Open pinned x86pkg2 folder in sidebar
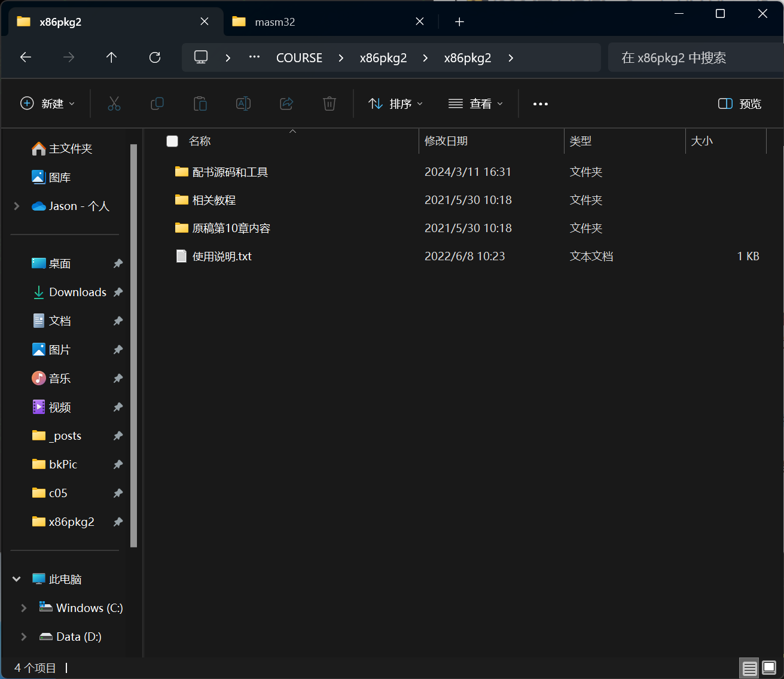This screenshot has height=679, width=784. click(x=71, y=522)
